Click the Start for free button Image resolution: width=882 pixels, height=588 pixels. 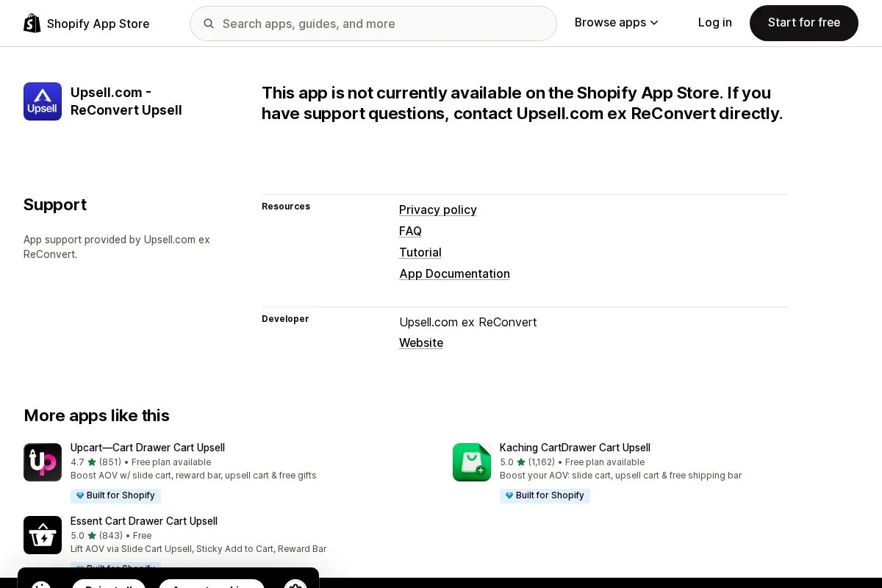coord(804,23)
